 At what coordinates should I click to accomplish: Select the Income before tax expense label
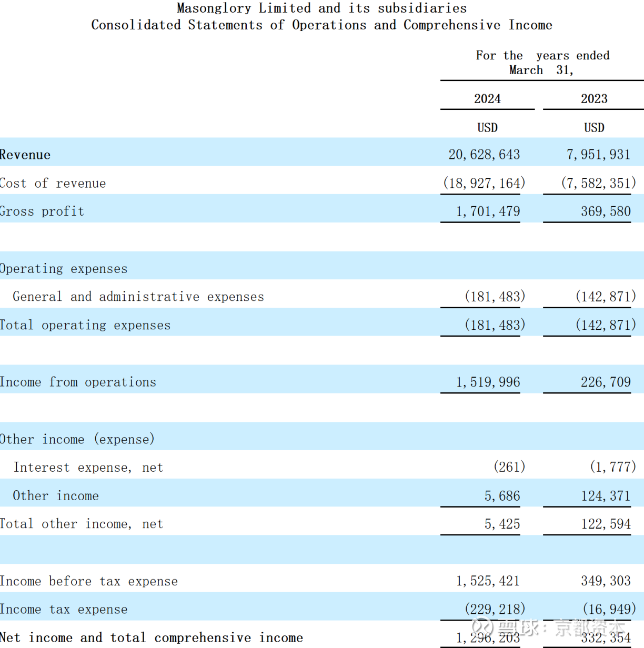(89, 581)
